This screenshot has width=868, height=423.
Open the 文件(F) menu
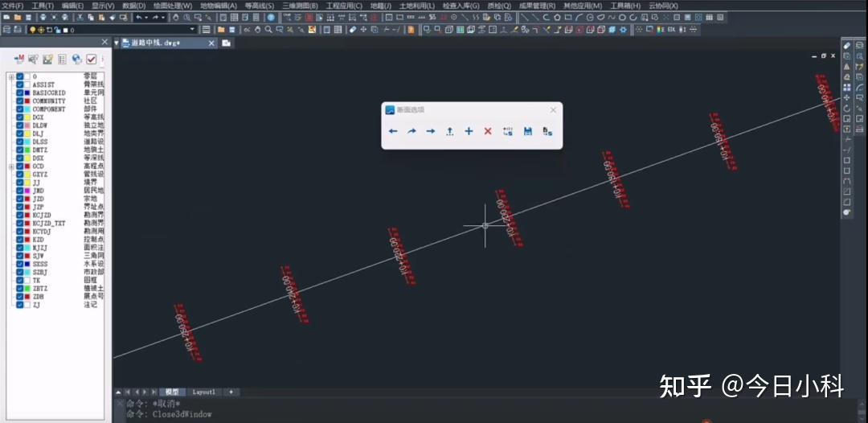(x=13, y=6)
